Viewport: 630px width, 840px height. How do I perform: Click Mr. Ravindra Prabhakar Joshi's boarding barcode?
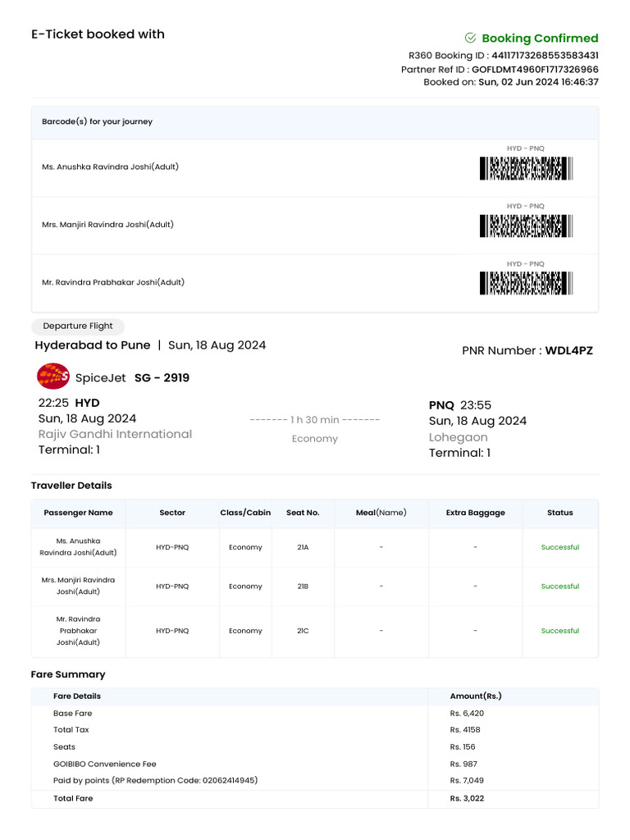click(x=526, y=283)
